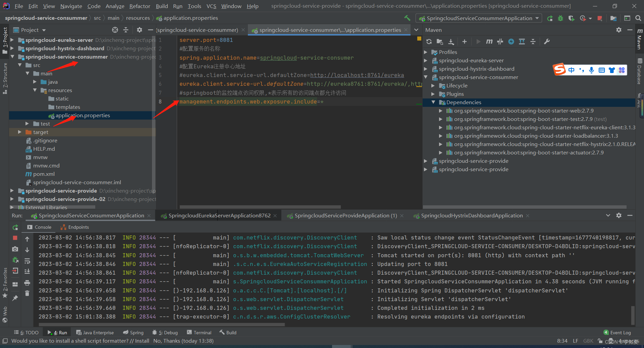The height and width of the screenshot is (348, 644).
Task: Reimport all Maven projects
Action: tap(429, 42)
